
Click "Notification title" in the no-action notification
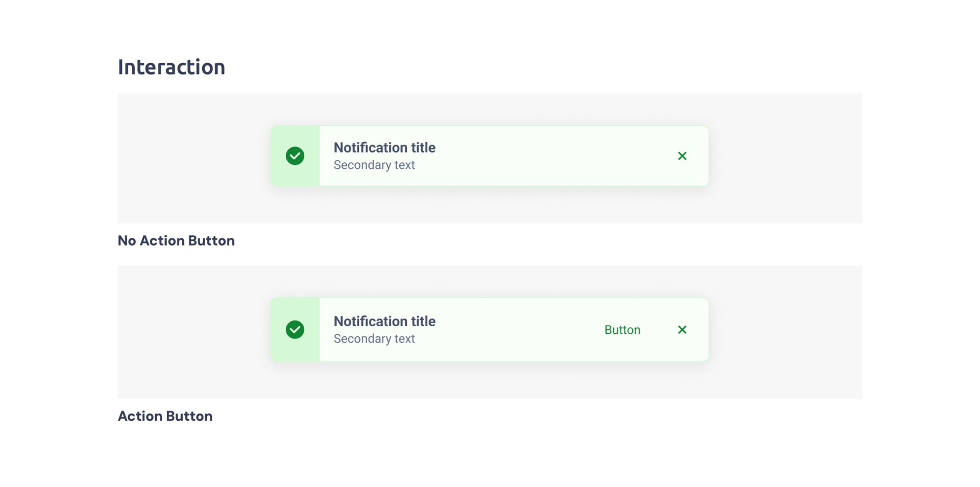(384, 148)
